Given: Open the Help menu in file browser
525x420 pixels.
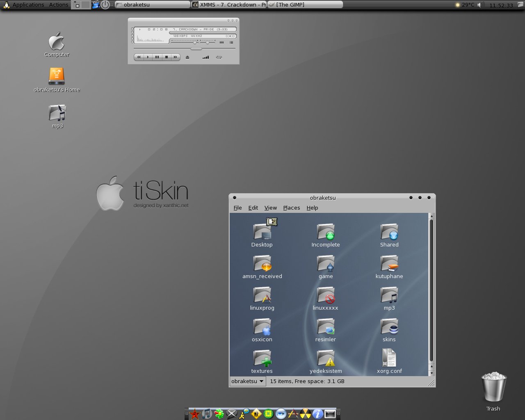Looking at the screenshot, I should [x=312, y=208].
